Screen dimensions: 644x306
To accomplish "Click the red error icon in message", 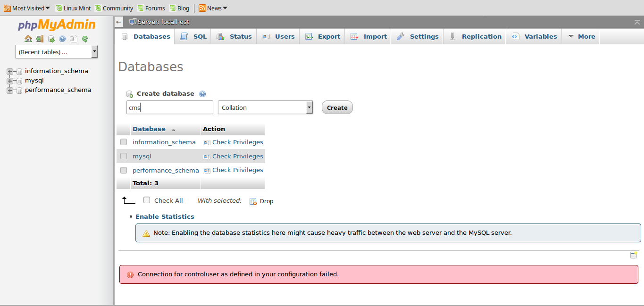I will point(129,274).
